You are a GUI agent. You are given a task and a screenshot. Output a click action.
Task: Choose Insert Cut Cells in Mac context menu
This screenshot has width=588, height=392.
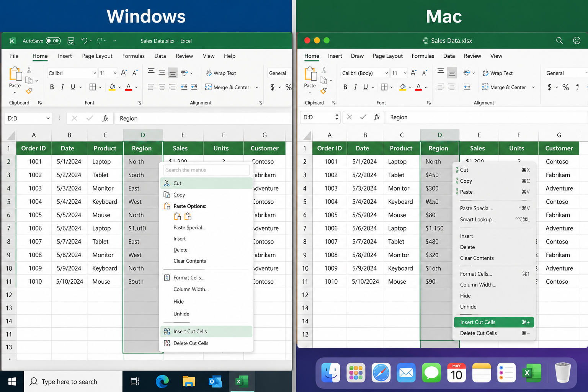[494, 322]
